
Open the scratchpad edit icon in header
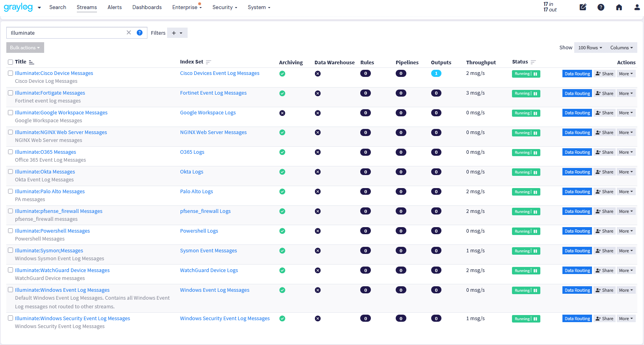click(583, 7)
